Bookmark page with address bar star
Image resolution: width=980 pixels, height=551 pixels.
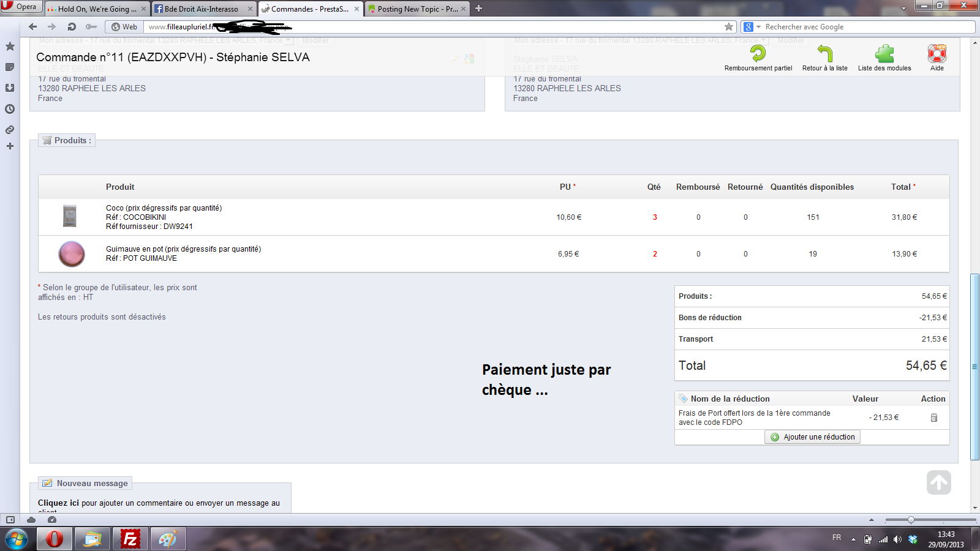point(729,26)
